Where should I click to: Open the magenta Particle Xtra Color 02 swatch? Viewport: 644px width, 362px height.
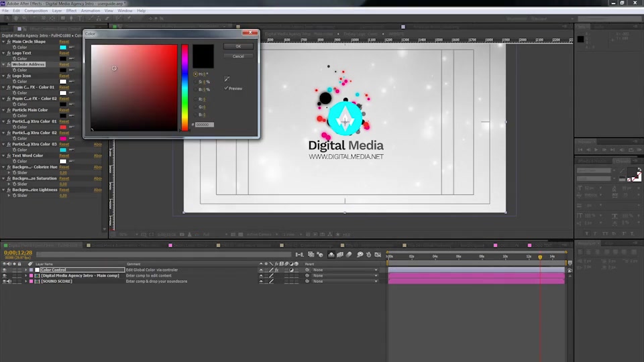(63, 139)
